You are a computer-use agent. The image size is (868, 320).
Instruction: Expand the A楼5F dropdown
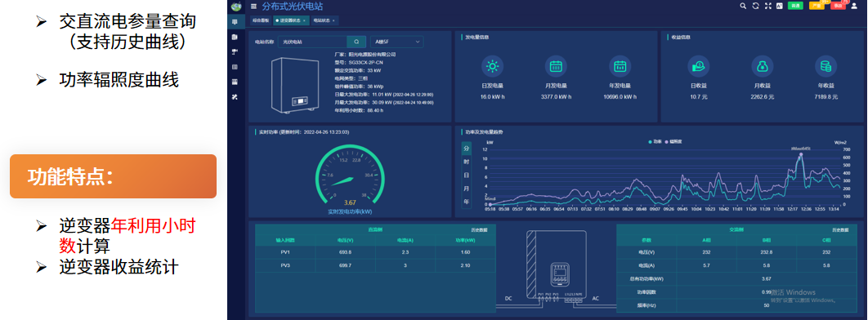pyautogui.click(x=396, y=42)
